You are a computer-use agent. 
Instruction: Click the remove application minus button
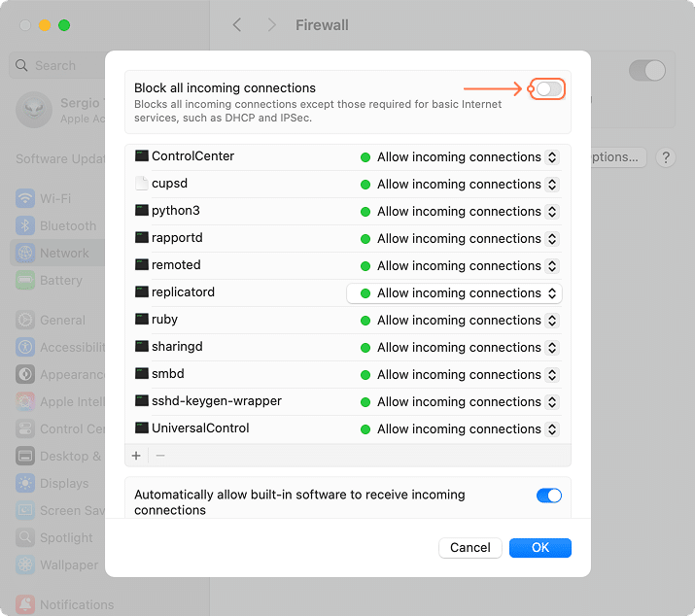click(x=160, y=455)
